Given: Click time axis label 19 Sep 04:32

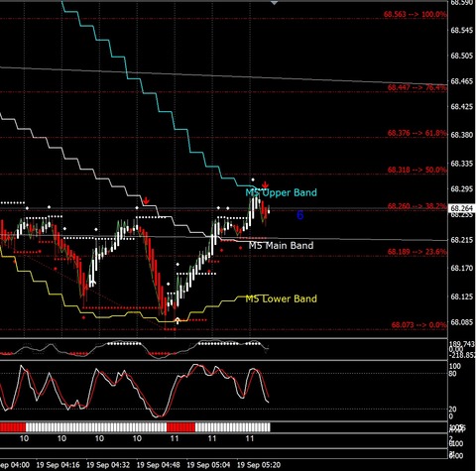Looking at the screenshot, I should point(108,465).
